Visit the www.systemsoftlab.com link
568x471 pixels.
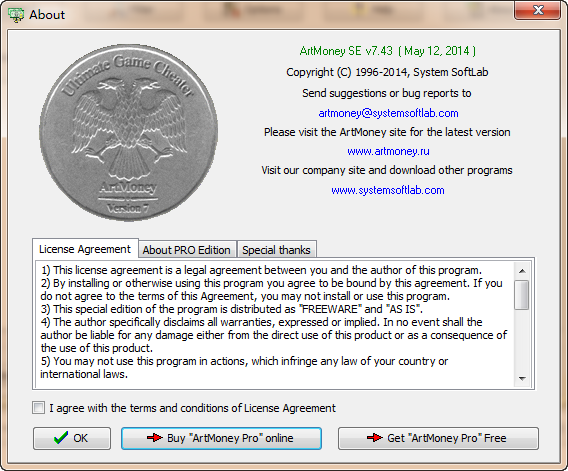pyautogui.click(x=388, y=190)
